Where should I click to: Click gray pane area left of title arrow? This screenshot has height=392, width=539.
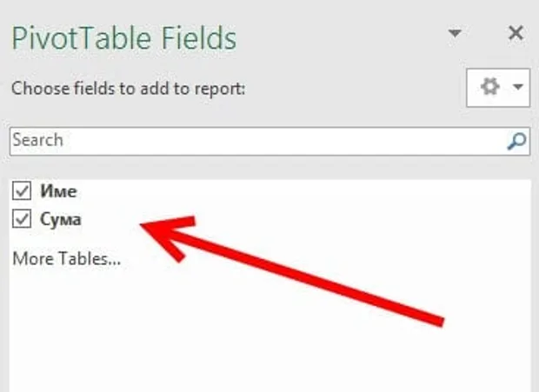(x=343, y=35)
